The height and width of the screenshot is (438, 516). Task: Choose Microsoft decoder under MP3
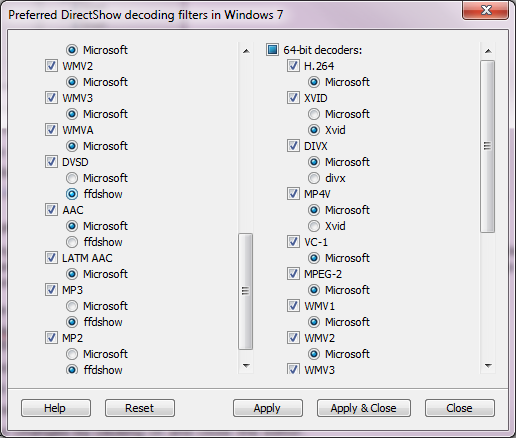tap(72, 306)
